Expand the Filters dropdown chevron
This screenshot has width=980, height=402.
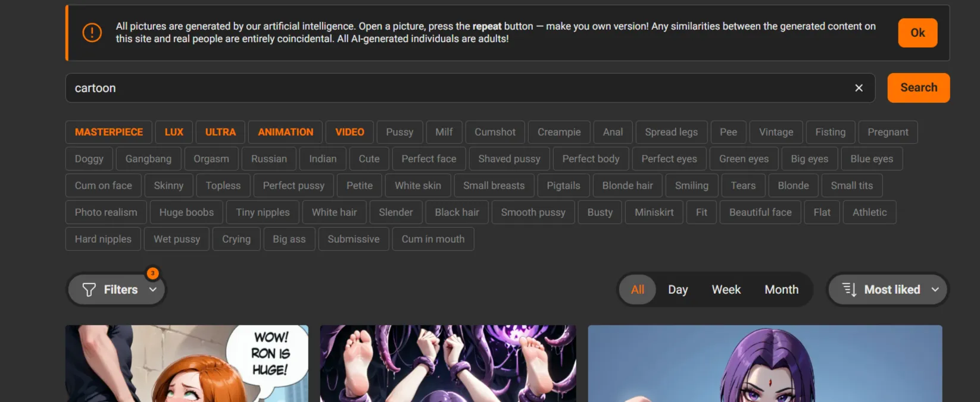[x=153, y=290]
